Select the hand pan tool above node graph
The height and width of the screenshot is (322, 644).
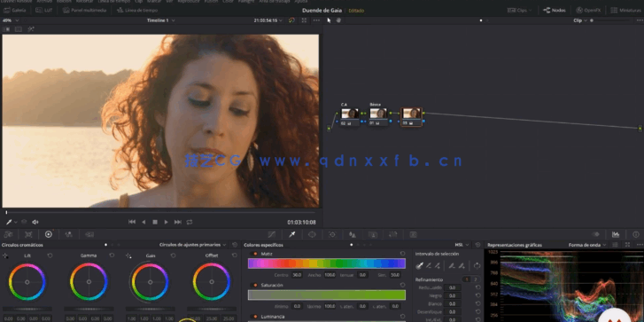[x=339, y=20]
